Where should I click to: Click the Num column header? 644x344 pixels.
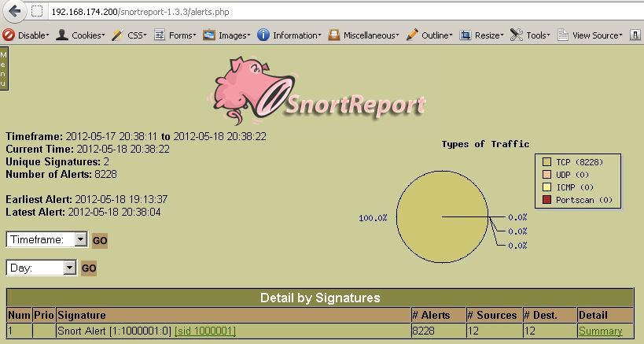point(20,315)
